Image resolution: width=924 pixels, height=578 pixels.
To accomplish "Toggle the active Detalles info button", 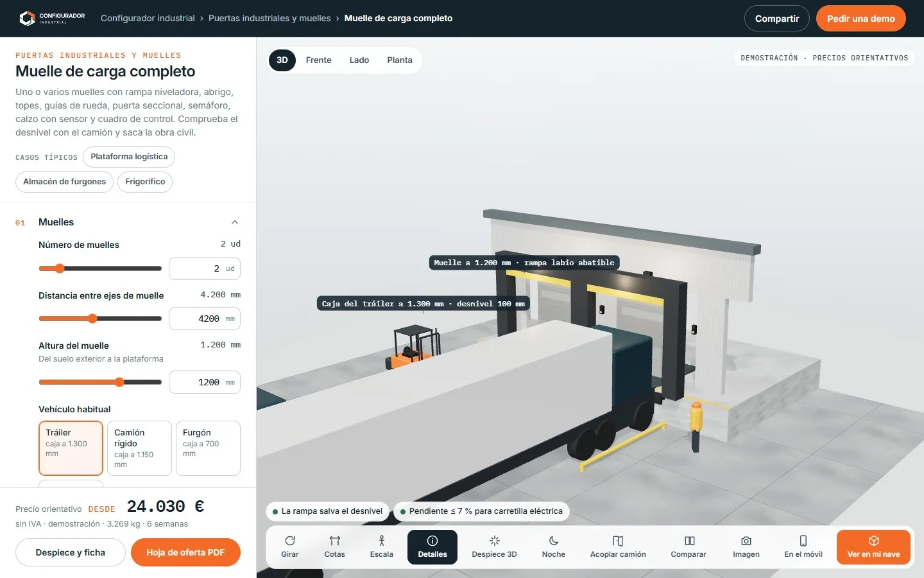I will [432, 547].
